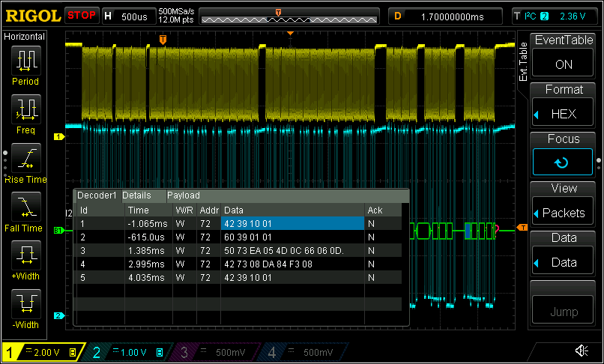Open the Format HEX selector
Screen dimensions: 604x364
click(x=564, y=114)
